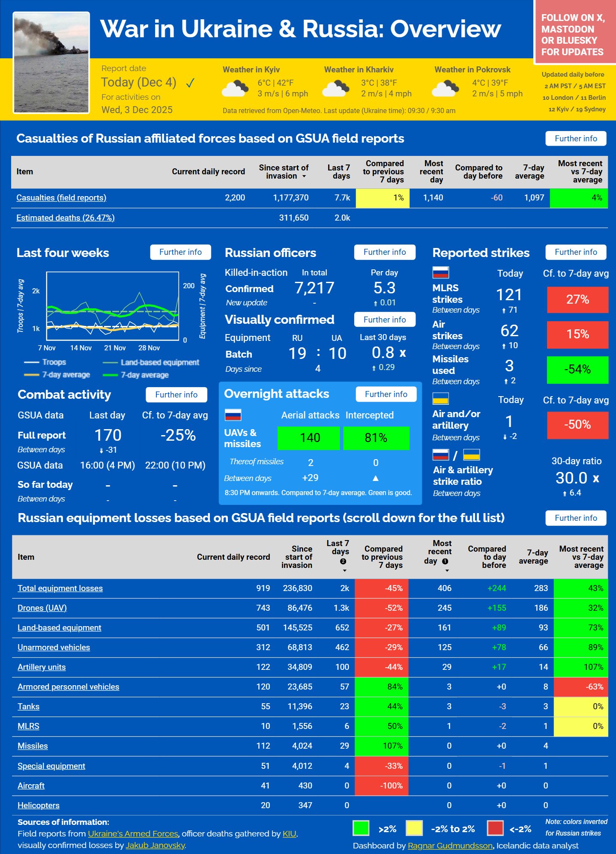Click the yellow -2% to 2% legend swatch
Screen dimensions: 616x854
pos(414,828)
